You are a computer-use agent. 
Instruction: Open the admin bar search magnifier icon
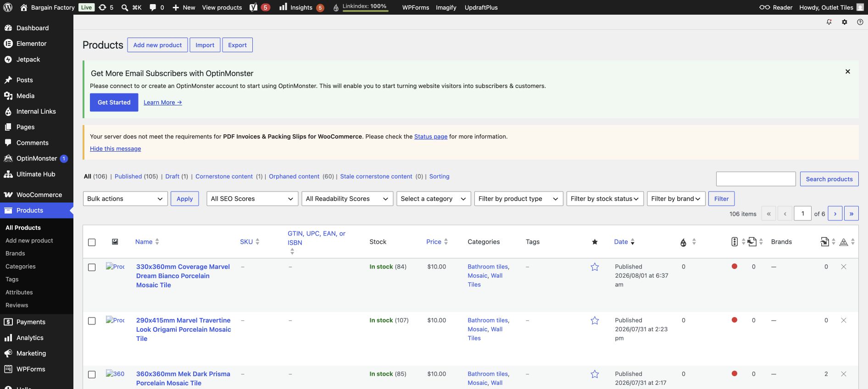pos(124,7)
